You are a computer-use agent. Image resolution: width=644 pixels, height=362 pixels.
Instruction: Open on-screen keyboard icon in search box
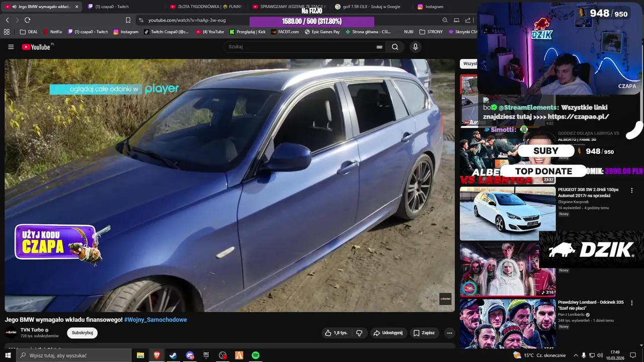coord(379,47)
